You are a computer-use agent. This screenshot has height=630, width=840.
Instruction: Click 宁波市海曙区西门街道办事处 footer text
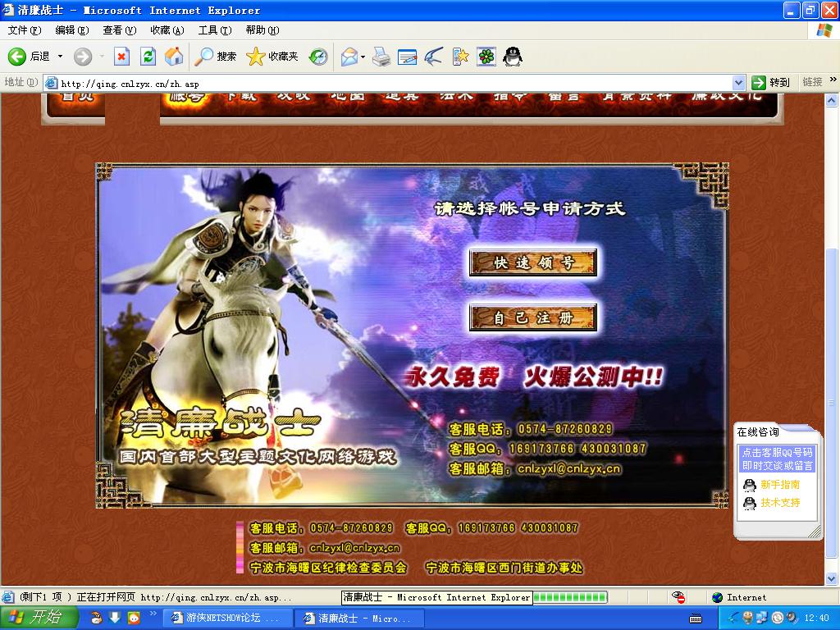coord(504,568)
